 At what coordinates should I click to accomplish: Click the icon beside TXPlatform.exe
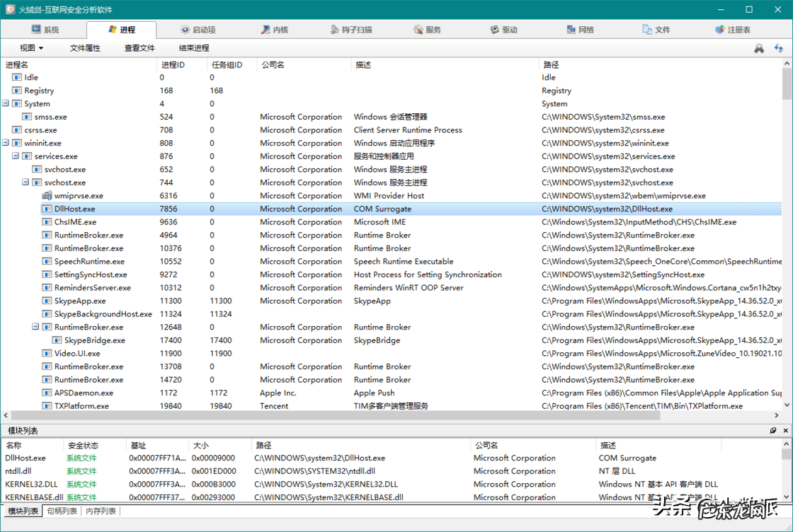tap(47, 406)
